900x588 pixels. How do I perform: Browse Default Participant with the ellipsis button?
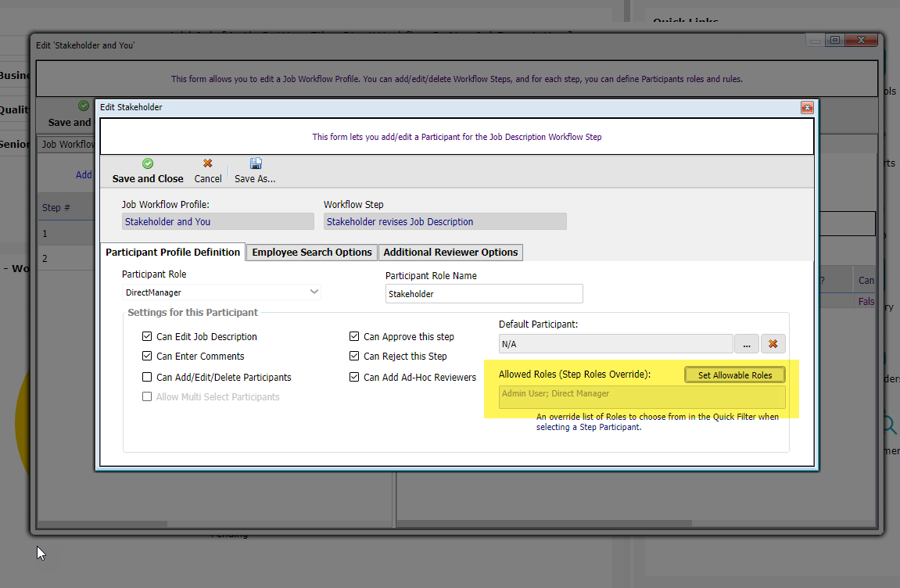click(746, 344)
